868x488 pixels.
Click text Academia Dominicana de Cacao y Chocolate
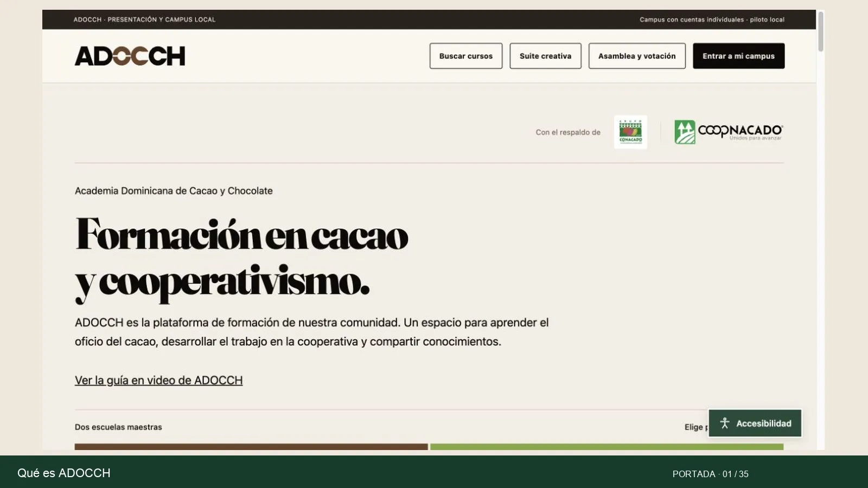coord(174,191)
